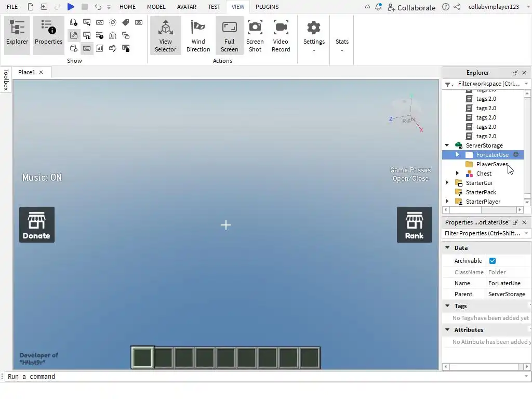Open the collabvmplayer123 account dropdown
Image resolution: width=532 pixels, height=399 pixels.
click(x=528, y=7)
